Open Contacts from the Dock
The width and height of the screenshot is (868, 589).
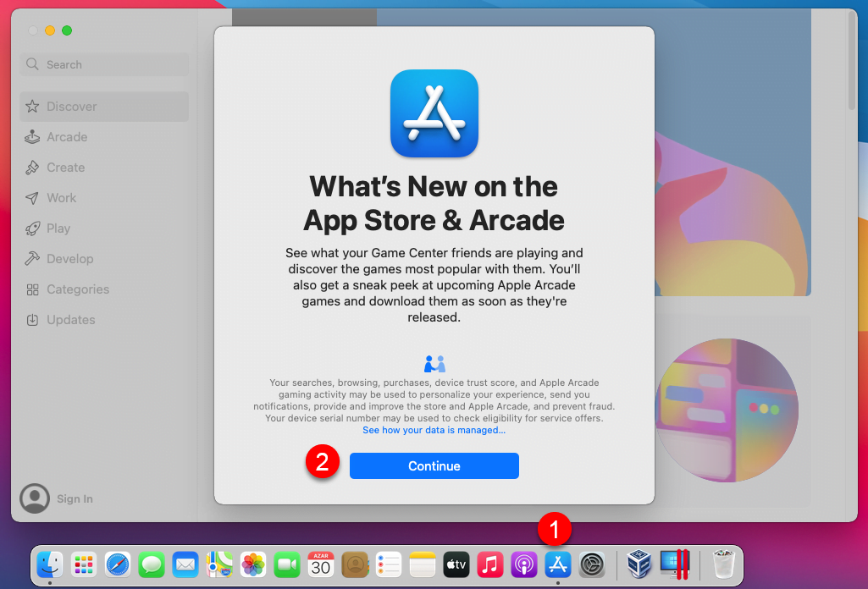pos(355,564)
